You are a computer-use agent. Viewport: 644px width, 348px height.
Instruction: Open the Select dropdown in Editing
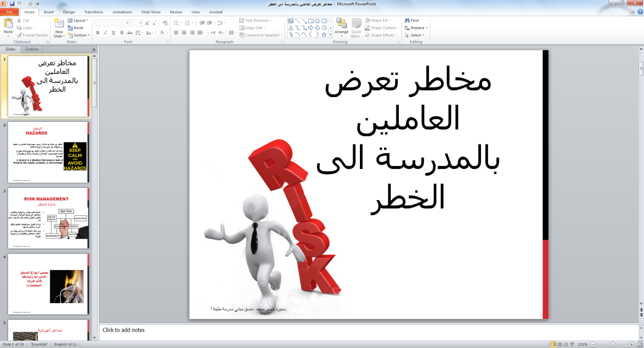coord(415,35)
